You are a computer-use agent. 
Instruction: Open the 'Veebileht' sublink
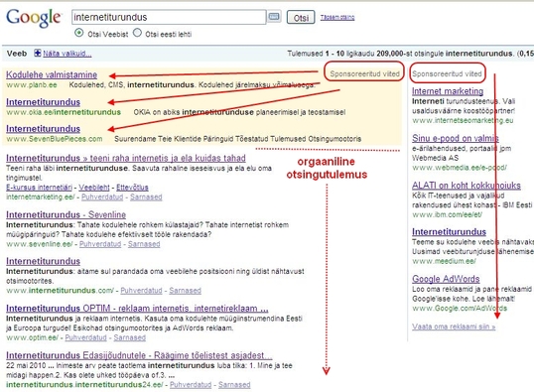pyautogui.click(x=94, y=188)
